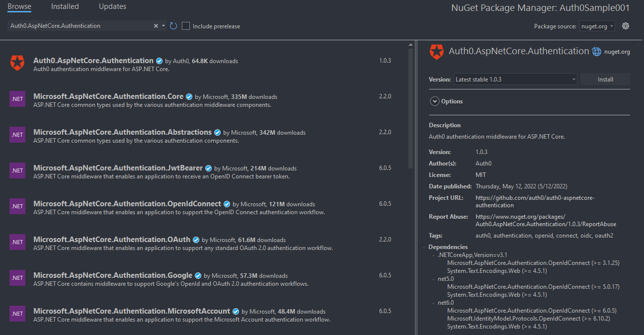644x335 pixels.
Task: Click the Install button
Action: (605, 79)
